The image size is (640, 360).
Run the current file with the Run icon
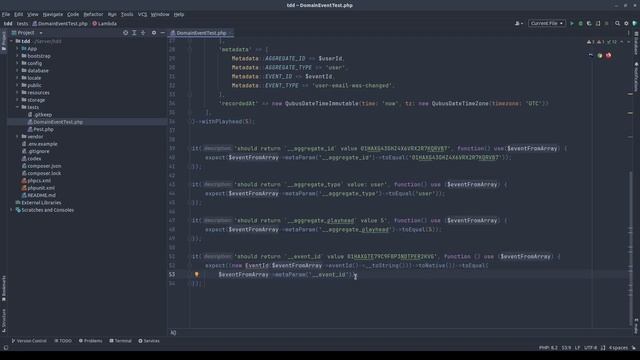pyautogui.click(x=572, y=24)
